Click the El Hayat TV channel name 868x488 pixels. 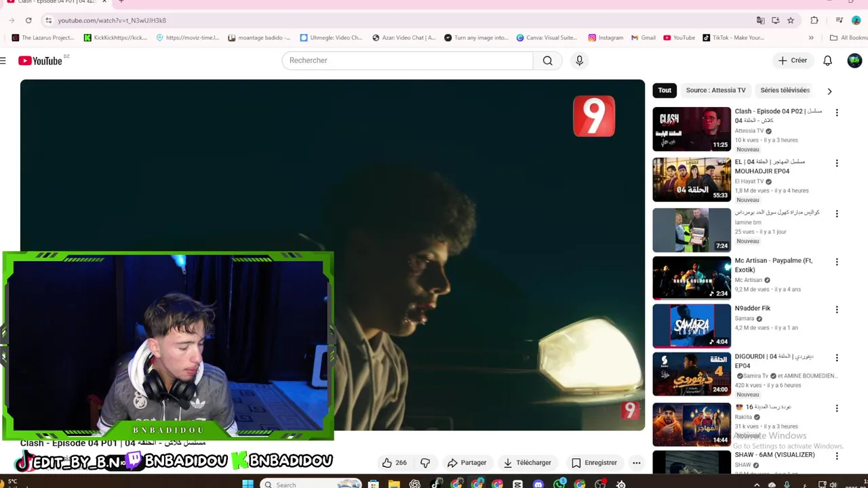pos(749,182)
